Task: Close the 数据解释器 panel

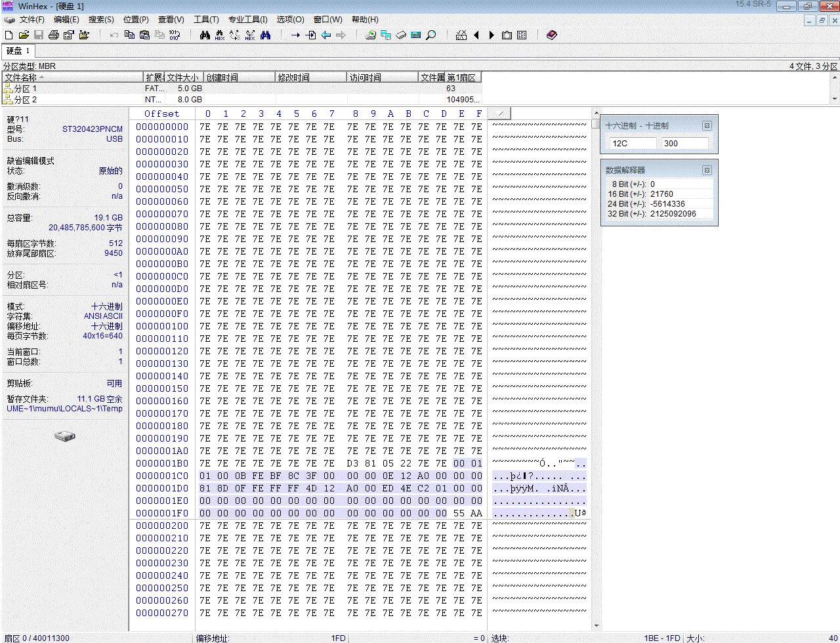Action: (x=707, y=170)
